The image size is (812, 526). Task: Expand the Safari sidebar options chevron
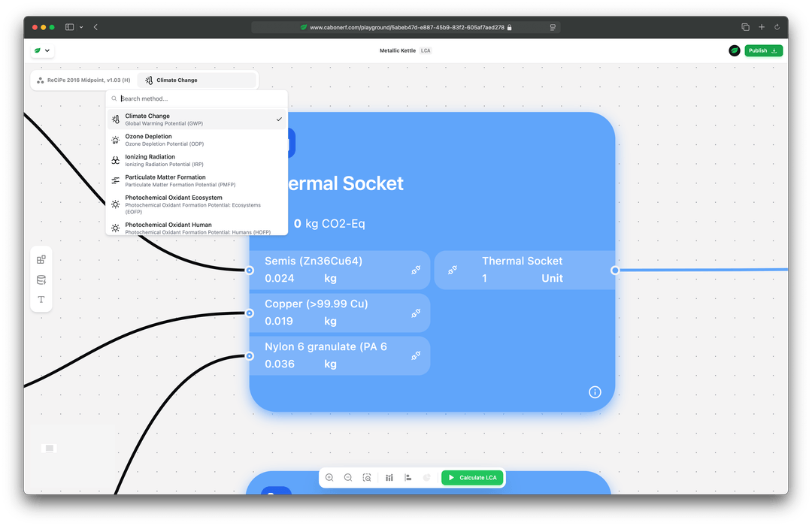click(81, 27)
